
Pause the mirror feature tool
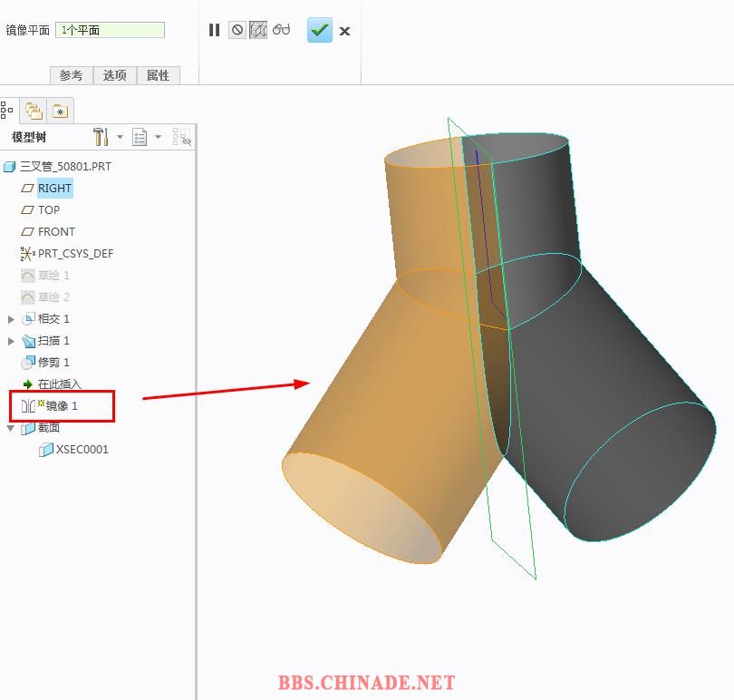[x=214, y=30]
